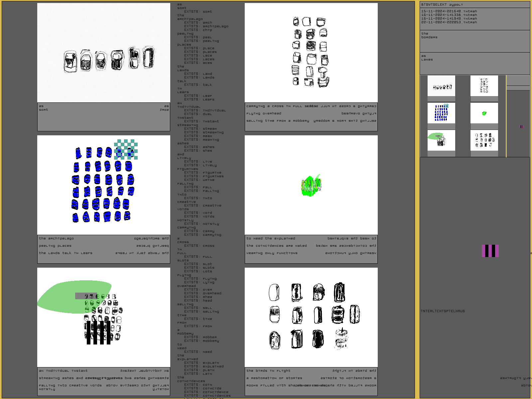Click the small purple marker beside thumbnail grid
This screenshot has width=532, height=399.
(x=521, y=127)
